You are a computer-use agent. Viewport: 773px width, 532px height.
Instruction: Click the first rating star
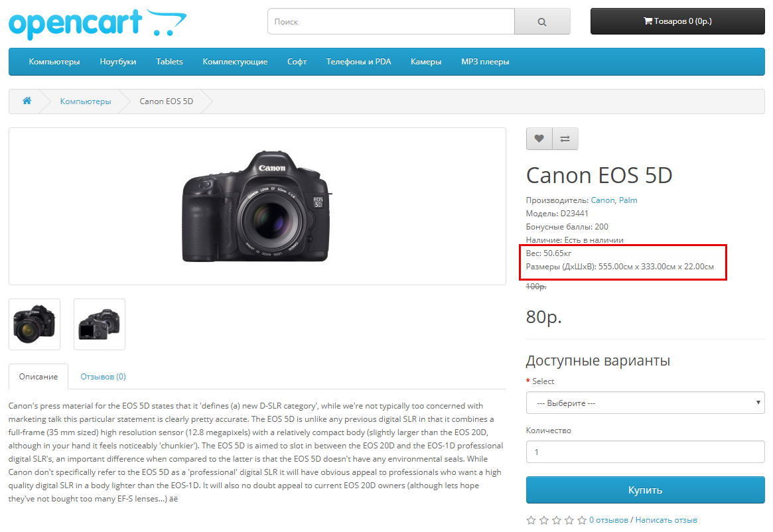coord(531,520)
